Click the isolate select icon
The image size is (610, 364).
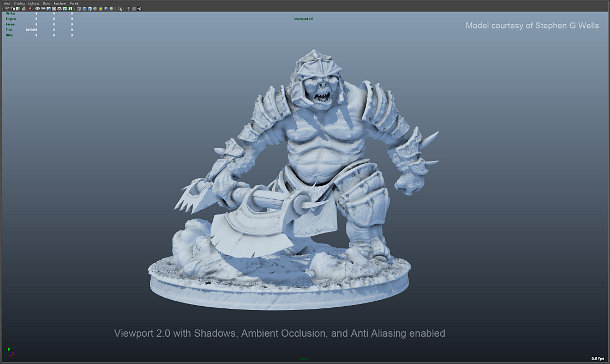[x=120, y=9]
